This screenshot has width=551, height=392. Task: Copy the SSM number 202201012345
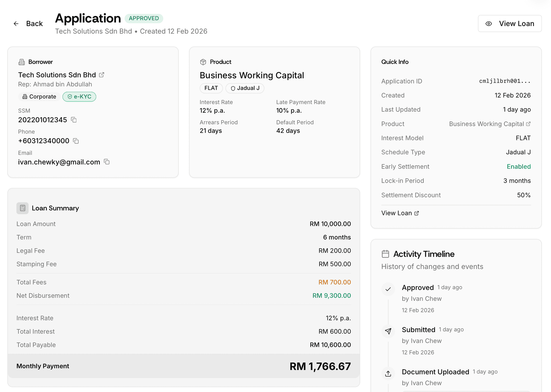click(74, 120)
